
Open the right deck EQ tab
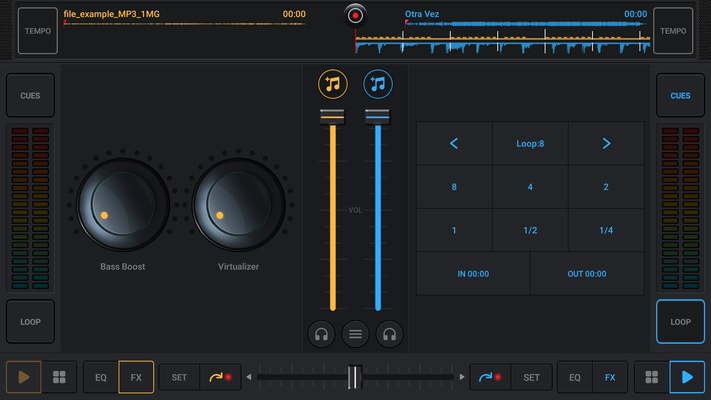pos(575,377)
